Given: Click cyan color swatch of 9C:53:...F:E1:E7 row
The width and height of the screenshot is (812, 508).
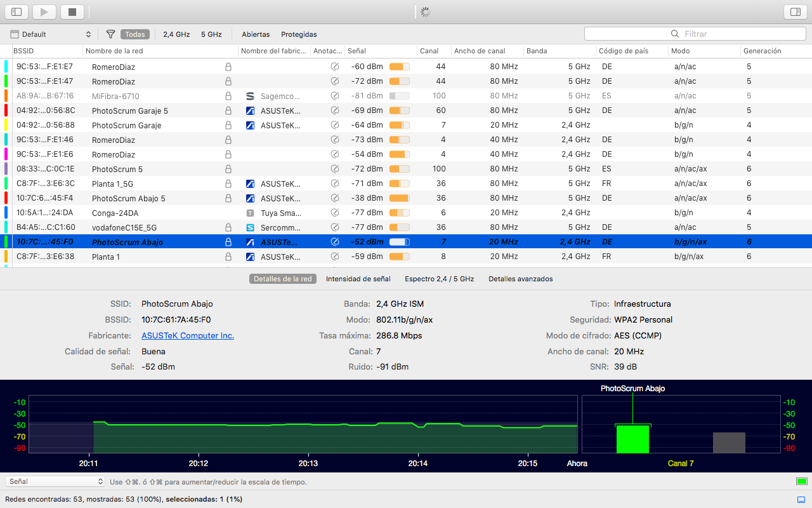Looking at the screenshot, I should coord(6,66).
